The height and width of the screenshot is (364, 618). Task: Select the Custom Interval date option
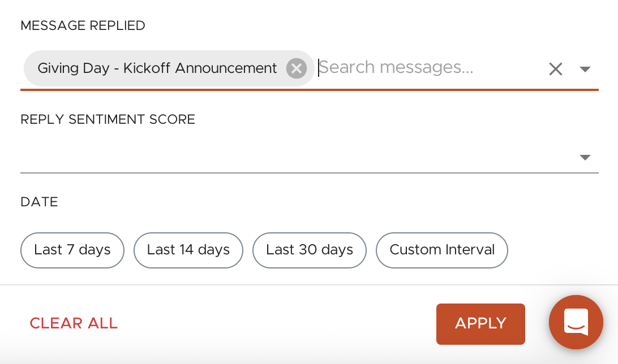tap(442, 250)
